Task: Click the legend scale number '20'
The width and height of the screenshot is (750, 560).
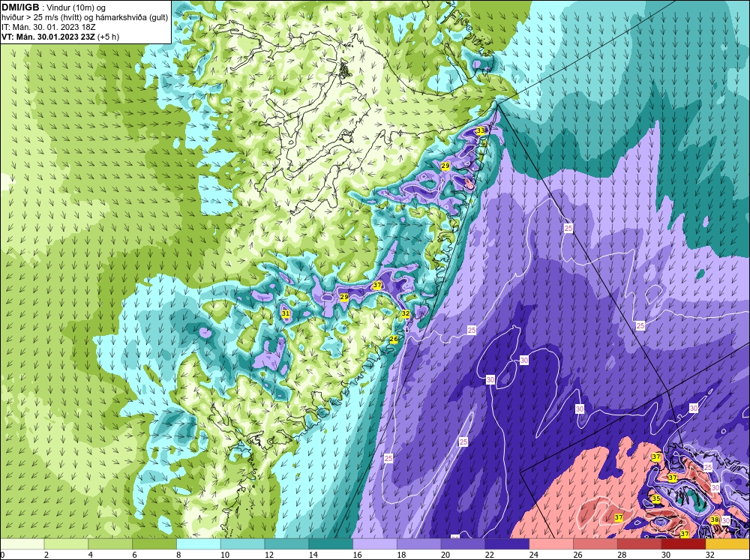Action: click(x=445, y=555)
